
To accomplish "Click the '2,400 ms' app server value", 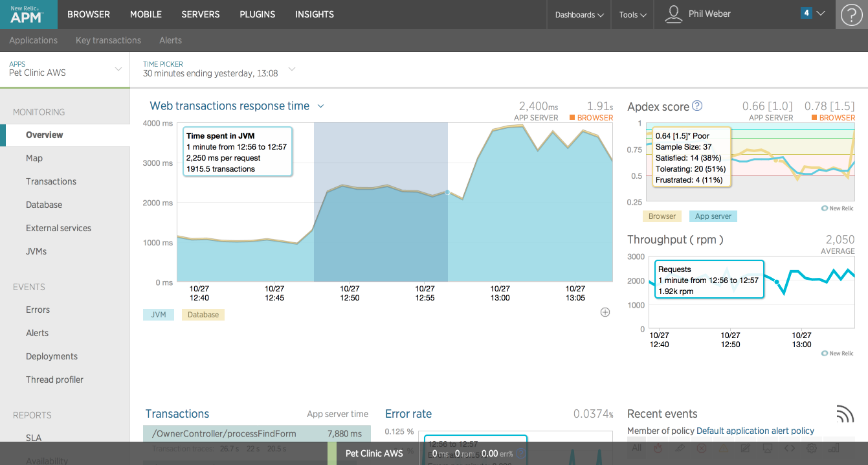I will [539, 106].
